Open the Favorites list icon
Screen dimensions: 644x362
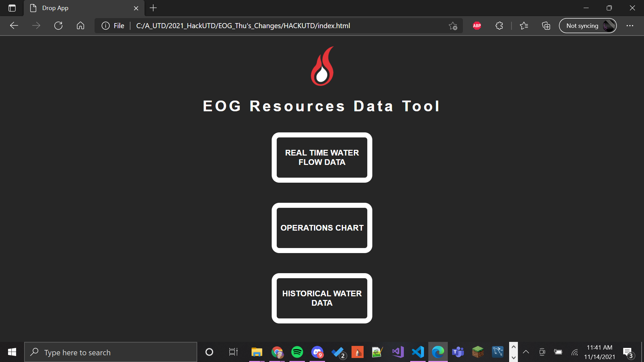tap(524, 26)
